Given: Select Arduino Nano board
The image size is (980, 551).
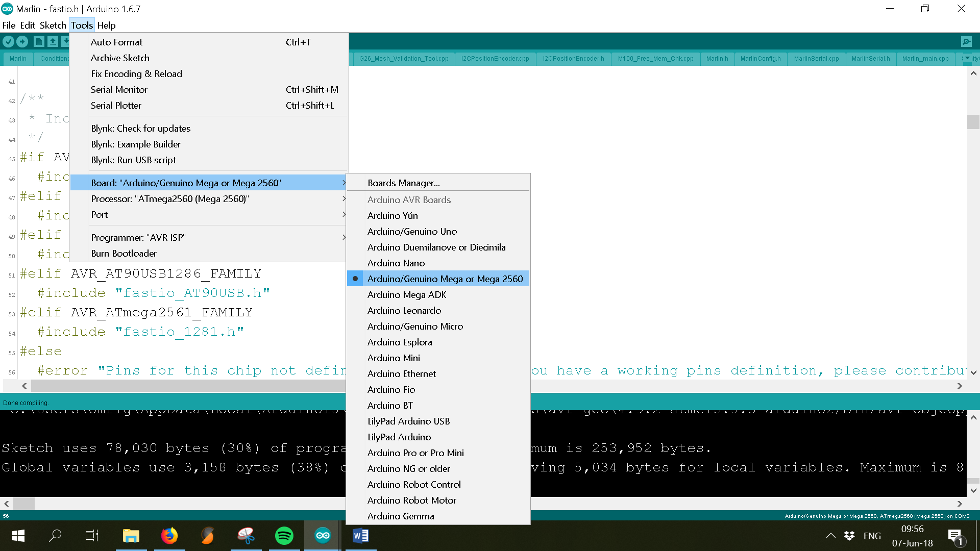Looking at the screenshot, I should [438, 263].
